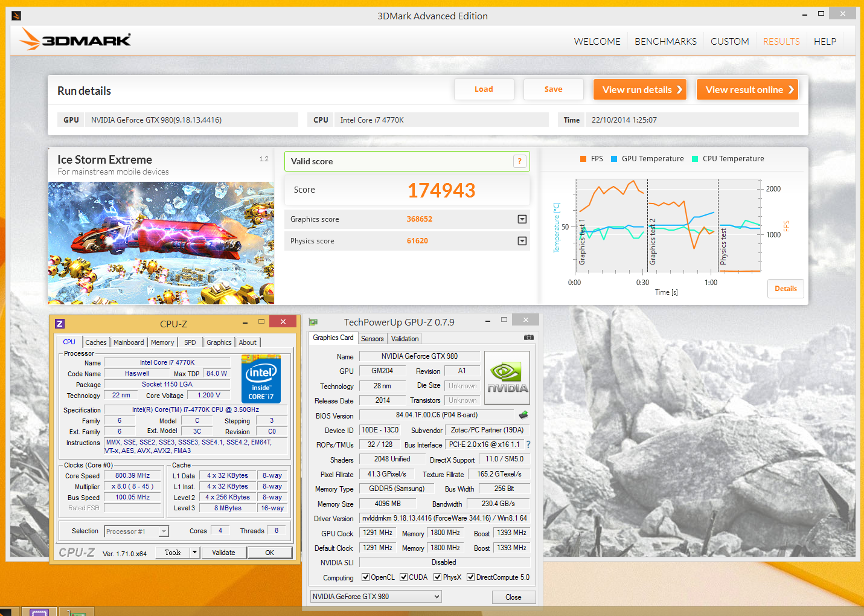Toggle the DirectCompute 5.0 checkbox
The image size is (864, 616).
[470, 577]
